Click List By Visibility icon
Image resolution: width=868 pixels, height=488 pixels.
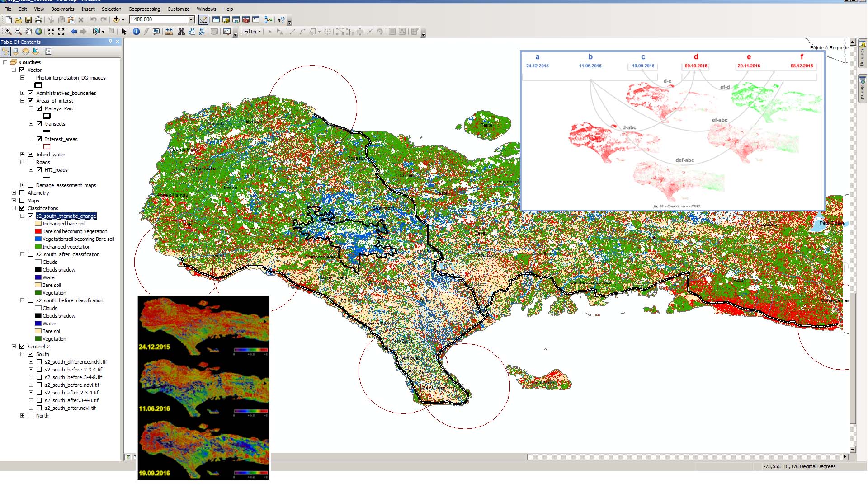26,52
